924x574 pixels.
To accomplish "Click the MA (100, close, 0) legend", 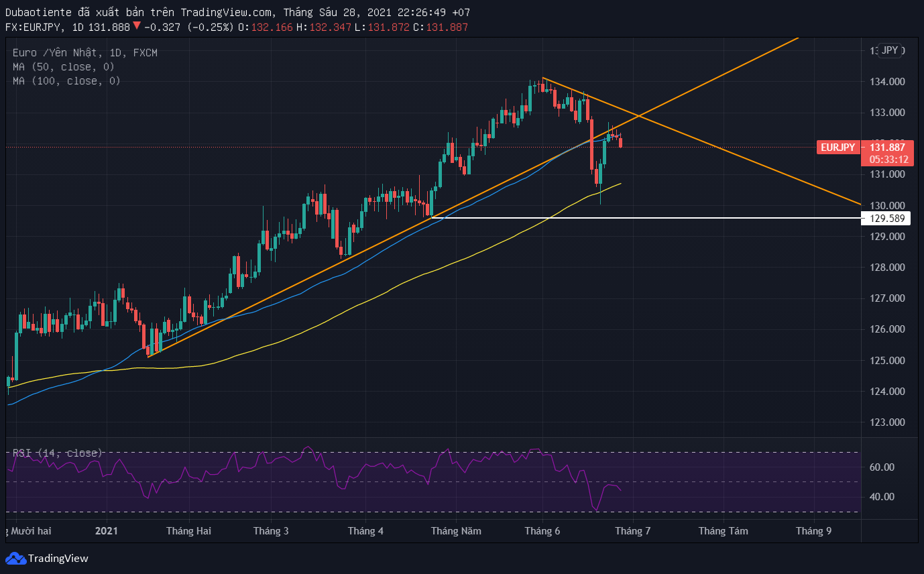I will pos(66,81).
